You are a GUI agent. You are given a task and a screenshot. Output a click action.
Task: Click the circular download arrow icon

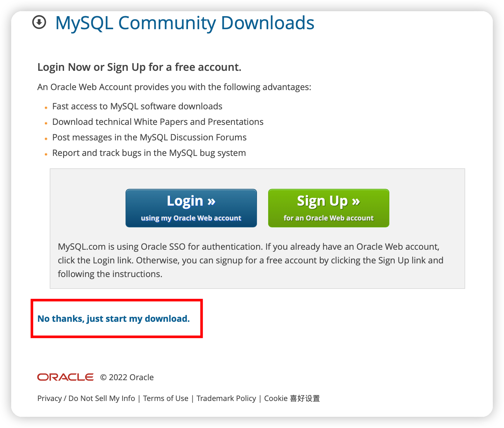pos(39,22)
